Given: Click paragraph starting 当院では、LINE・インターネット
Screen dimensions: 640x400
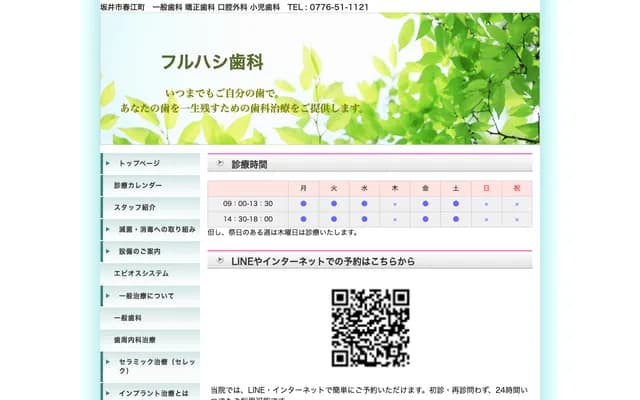Looking at the screenshot, I should [369, 394].
